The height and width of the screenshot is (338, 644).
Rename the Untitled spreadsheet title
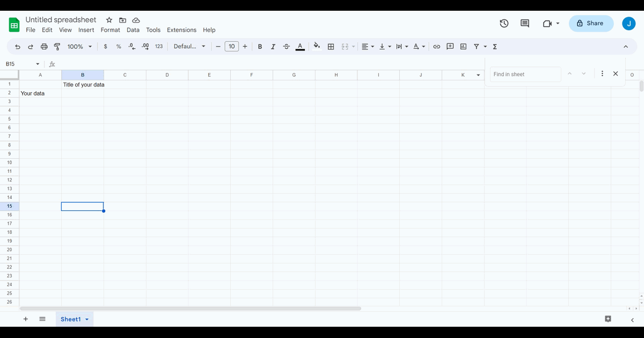click(61, 20)
